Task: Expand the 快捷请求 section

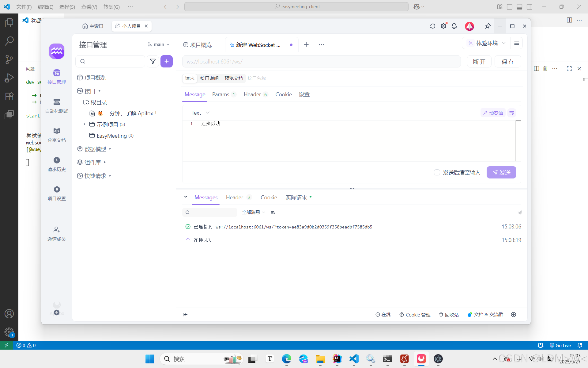Action: coord(110,176)
